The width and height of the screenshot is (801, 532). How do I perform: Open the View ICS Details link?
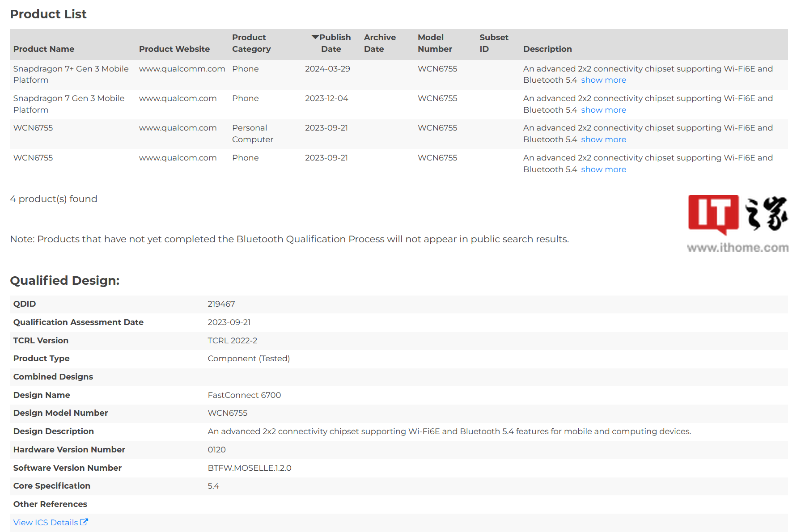pyautogui.click(x=46, y=522)
